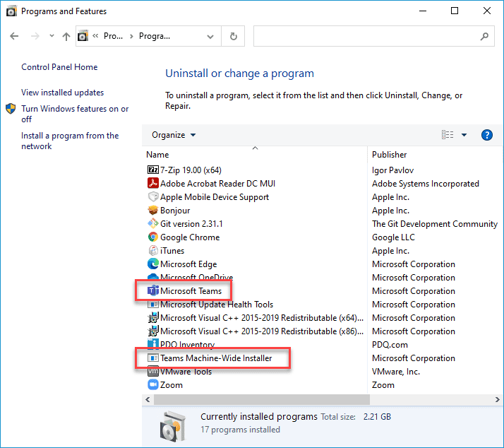504x448 pixels.
Task: Click the Visual C++ (x86) redistributable icon
Action: point(153,331)
